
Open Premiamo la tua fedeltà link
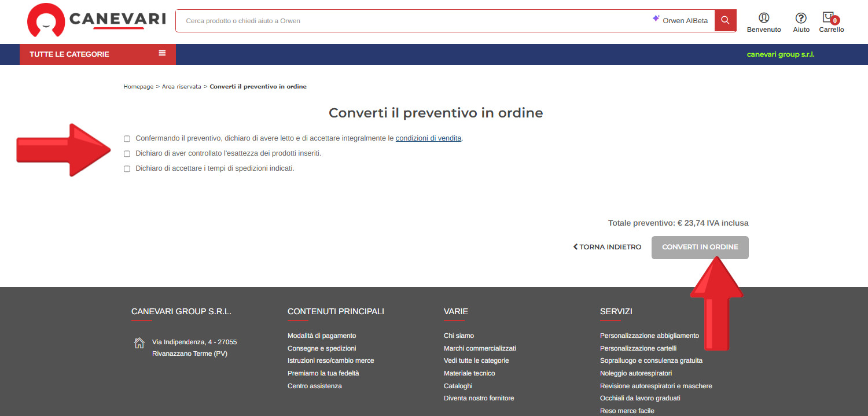[323, 373]
